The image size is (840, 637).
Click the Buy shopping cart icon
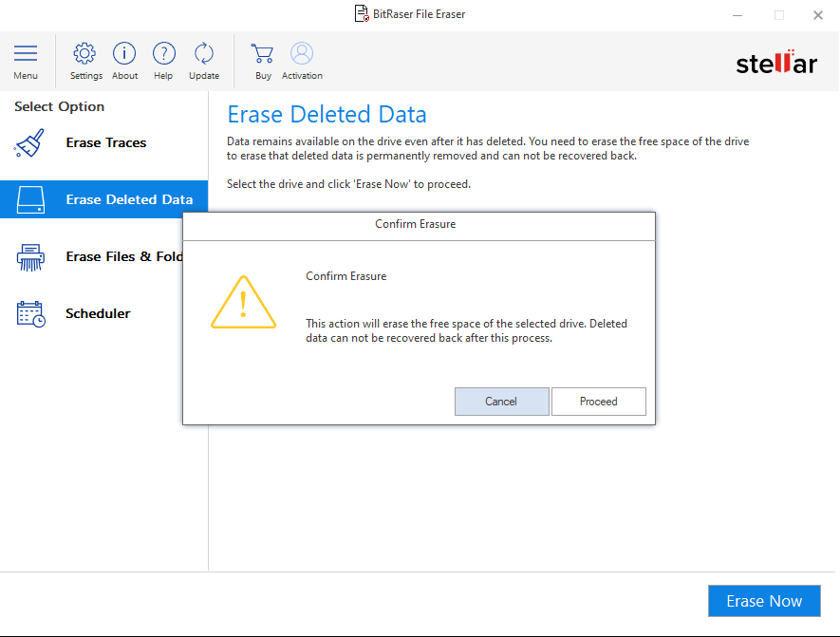pos(263,53)
